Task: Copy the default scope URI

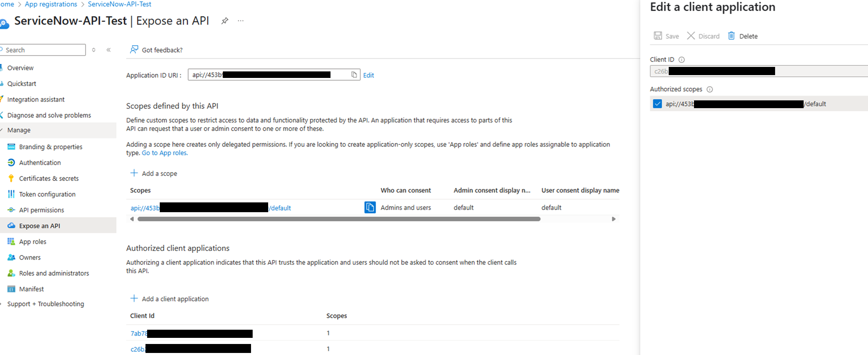Action: point(370,207)
